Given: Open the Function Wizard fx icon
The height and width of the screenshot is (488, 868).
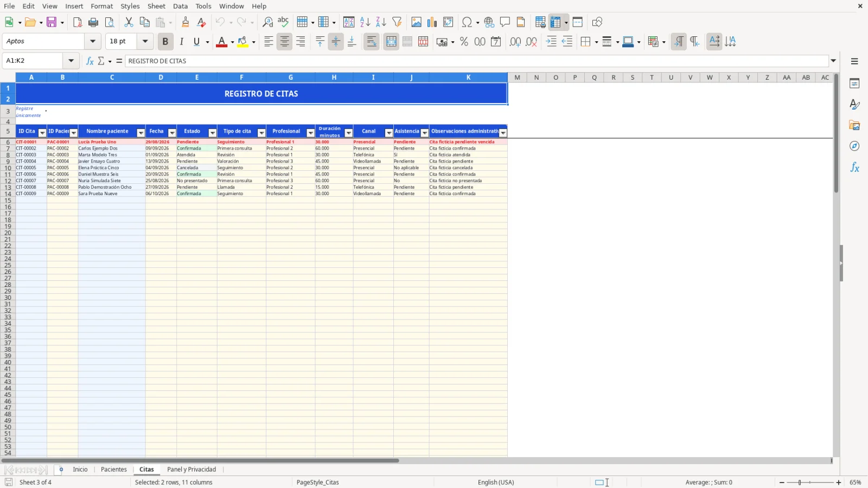Looking at the screenshot, I should coord(90,61).
